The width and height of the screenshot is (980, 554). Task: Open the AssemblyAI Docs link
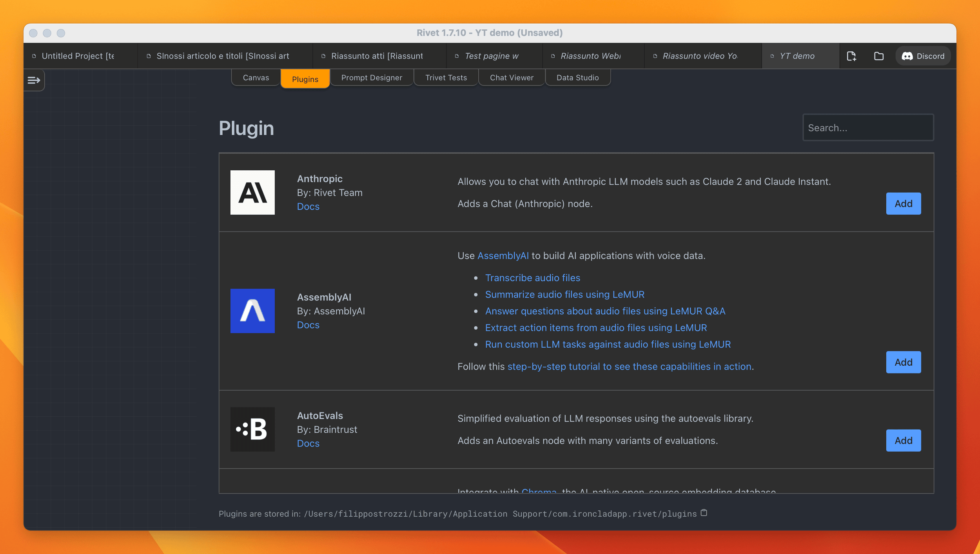point(308,325)
